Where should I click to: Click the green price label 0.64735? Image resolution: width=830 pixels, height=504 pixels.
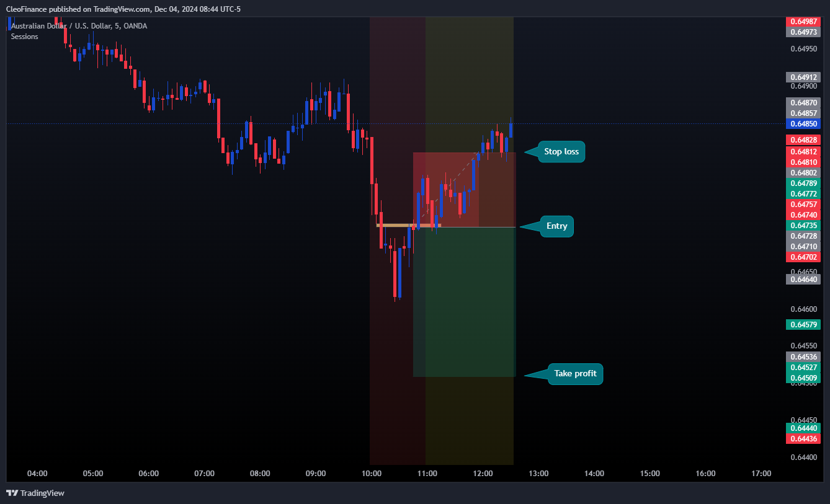pyautogui.click(x=803, y=226)
